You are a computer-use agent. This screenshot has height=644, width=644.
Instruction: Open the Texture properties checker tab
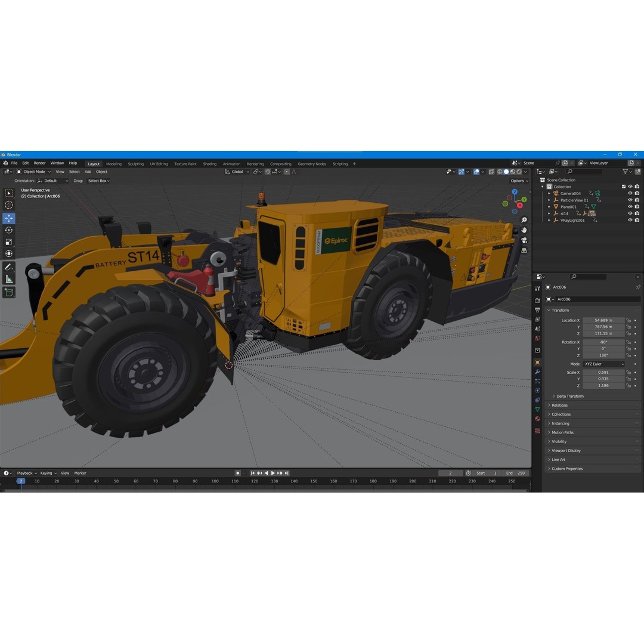point(537,431)
